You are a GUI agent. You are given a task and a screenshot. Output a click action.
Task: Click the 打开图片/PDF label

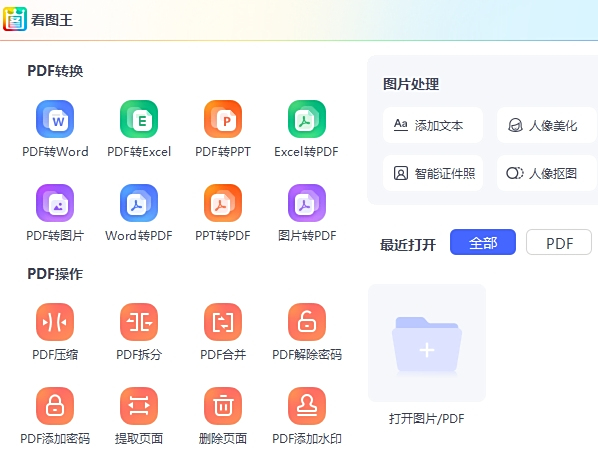point(427,418)
